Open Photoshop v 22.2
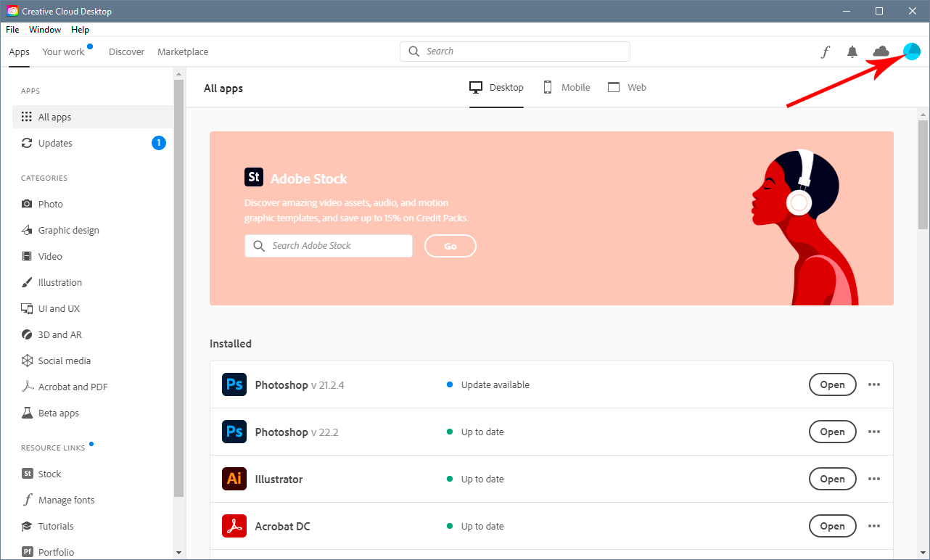 point(832,432)
